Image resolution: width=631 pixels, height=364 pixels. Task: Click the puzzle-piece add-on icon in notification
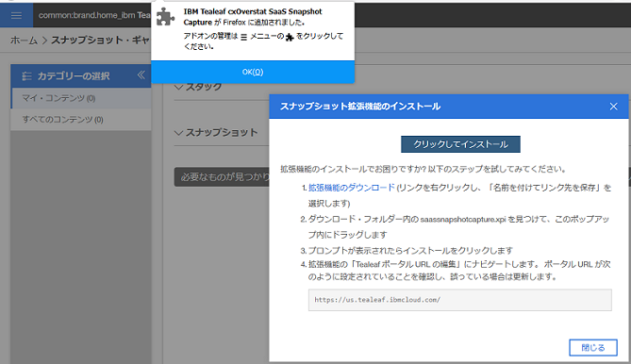click(x=165, y=17)
